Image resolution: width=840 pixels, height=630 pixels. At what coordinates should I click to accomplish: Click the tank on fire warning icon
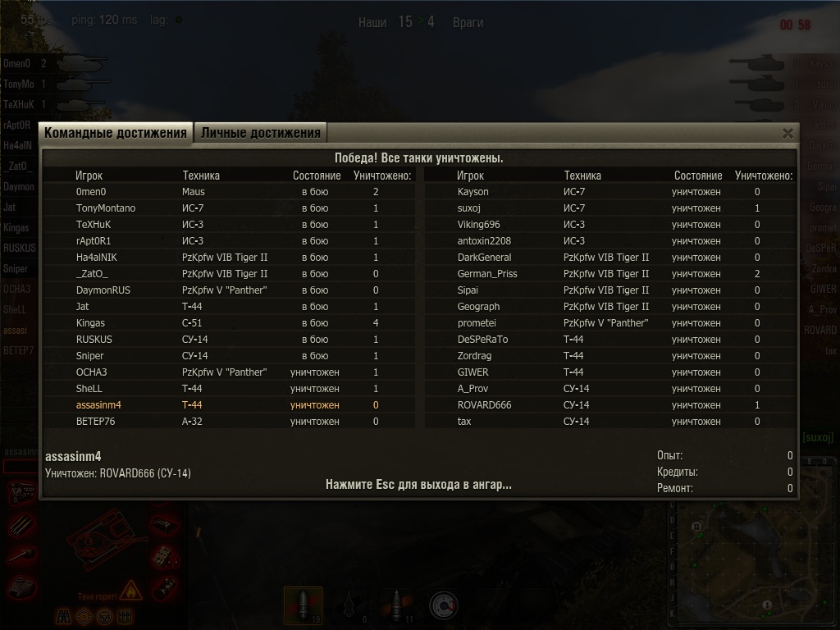click(130, 590)
